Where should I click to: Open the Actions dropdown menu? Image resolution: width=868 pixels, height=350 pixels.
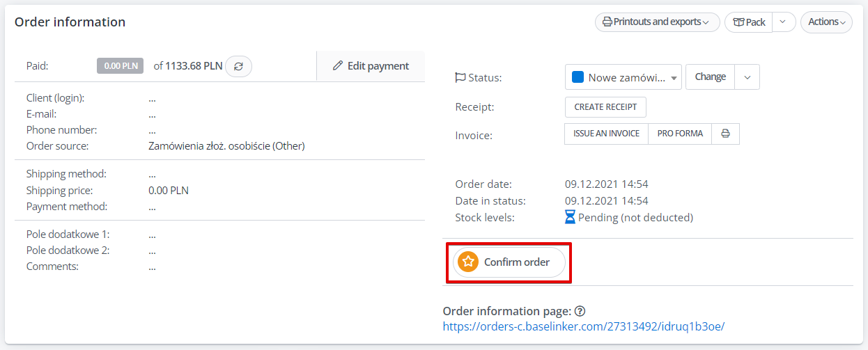coord(826,22)
